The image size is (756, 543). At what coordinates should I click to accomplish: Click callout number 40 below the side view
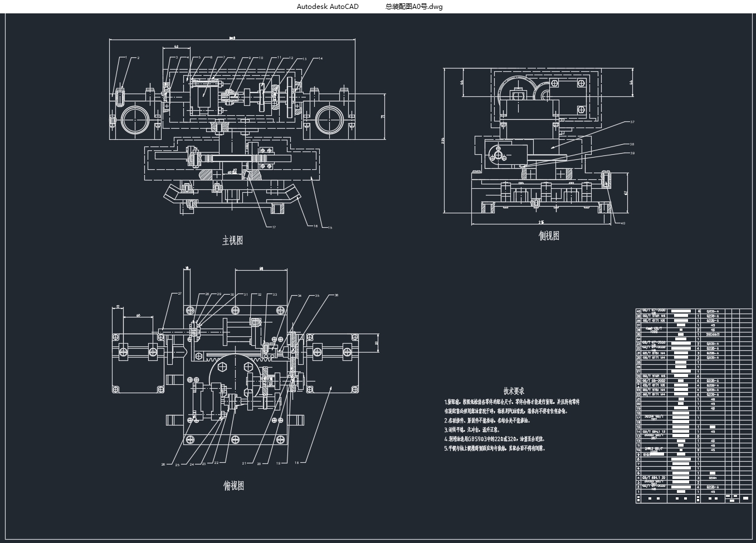pos(622,224)
